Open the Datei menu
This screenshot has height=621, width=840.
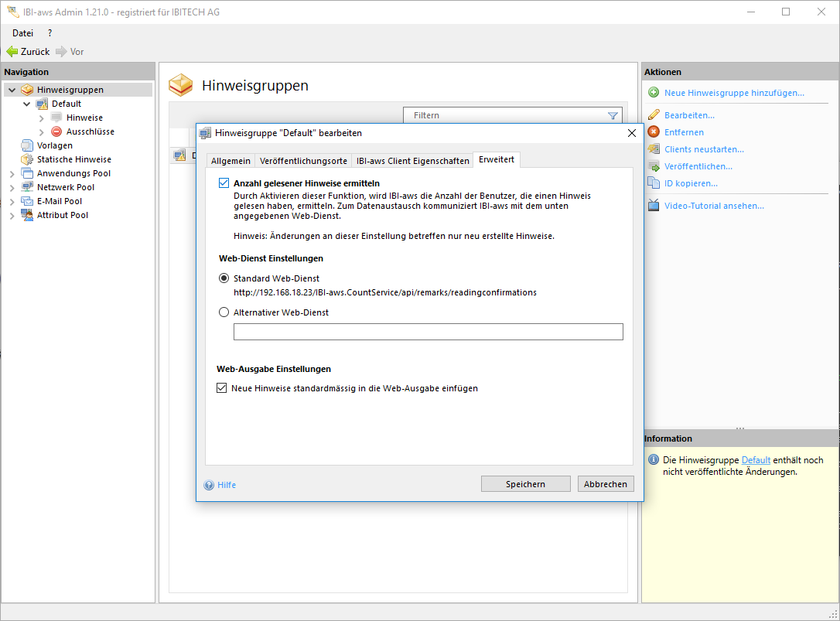(22, 33)
